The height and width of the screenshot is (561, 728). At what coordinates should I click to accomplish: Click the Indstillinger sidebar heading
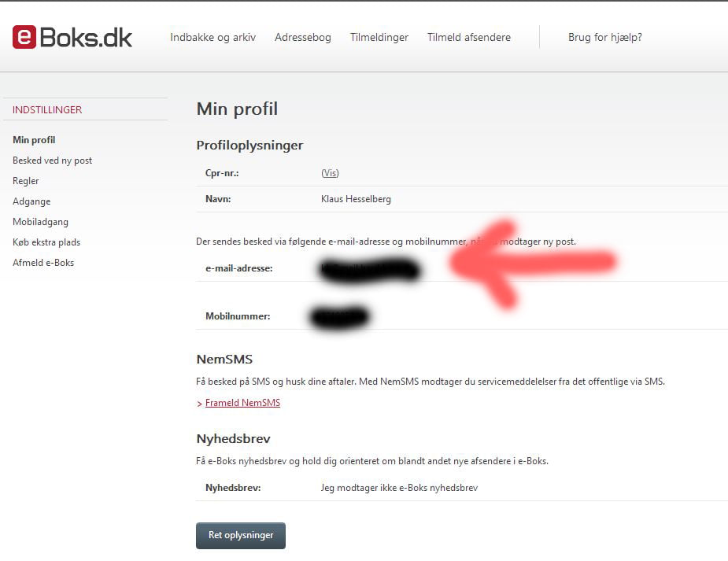(47, 110)
